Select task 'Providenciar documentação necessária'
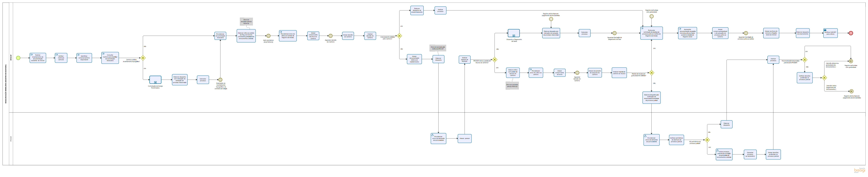Viewport: 868px width, 177px height. coord(220,36)
